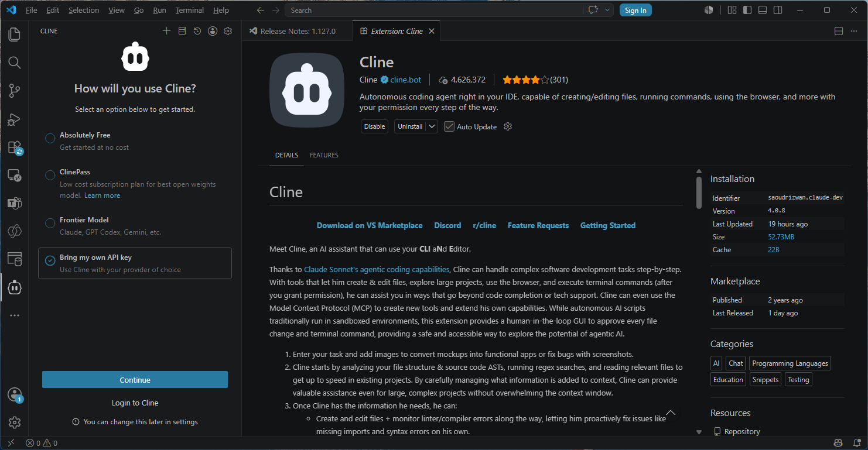
Task: Select the DETAILS tab
Action: point(286,155)
